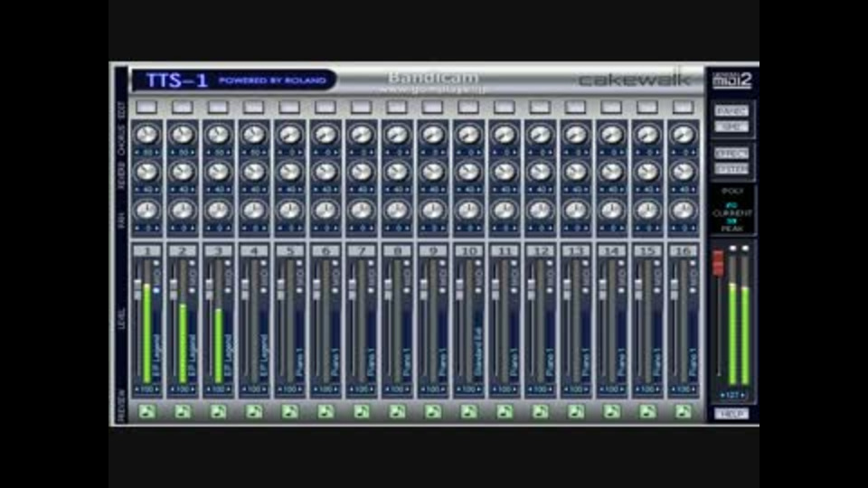Increase chorus value of part 1 with right arrow
This screenshot has width=868, height=488.
(157, 152)
